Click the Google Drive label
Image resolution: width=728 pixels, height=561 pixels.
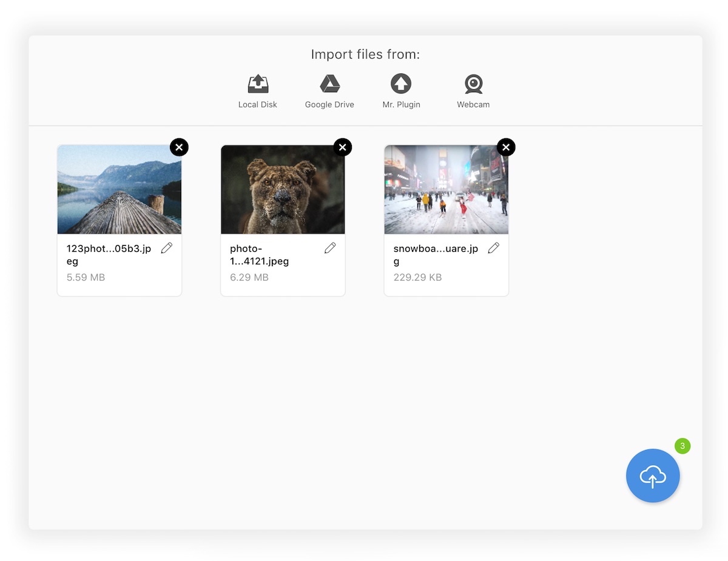[329, 104]
